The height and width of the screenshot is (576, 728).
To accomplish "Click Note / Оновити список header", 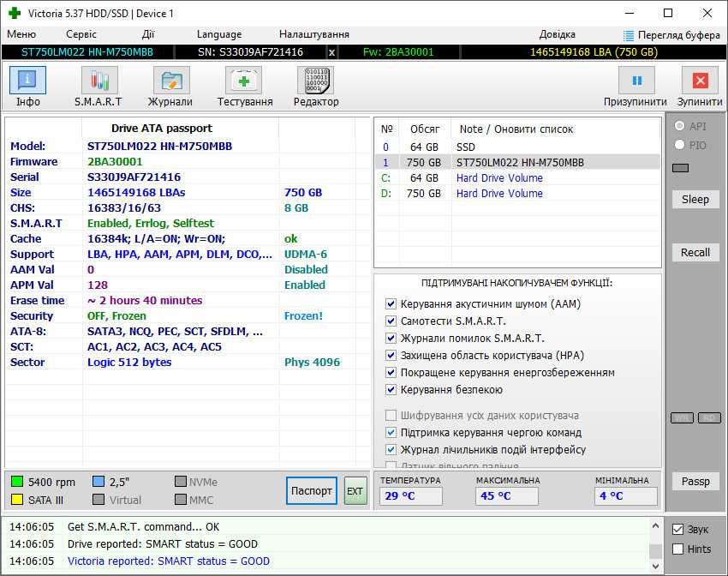I will point(516,129).
